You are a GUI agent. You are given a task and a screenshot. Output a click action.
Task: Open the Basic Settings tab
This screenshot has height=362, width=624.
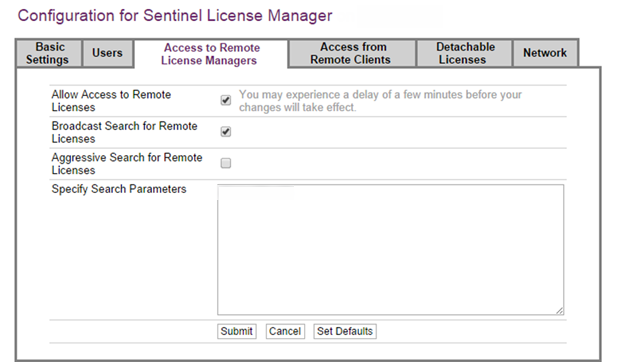pos(49,53)
